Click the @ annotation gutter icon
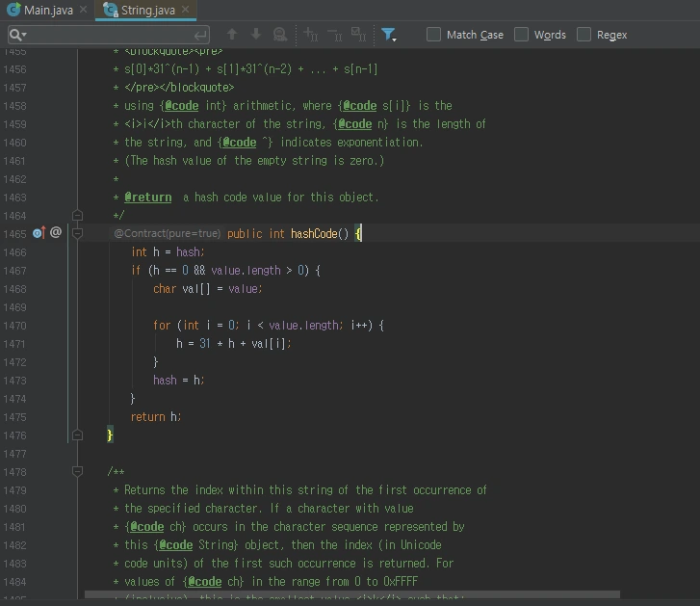 (x=56, y=233)
